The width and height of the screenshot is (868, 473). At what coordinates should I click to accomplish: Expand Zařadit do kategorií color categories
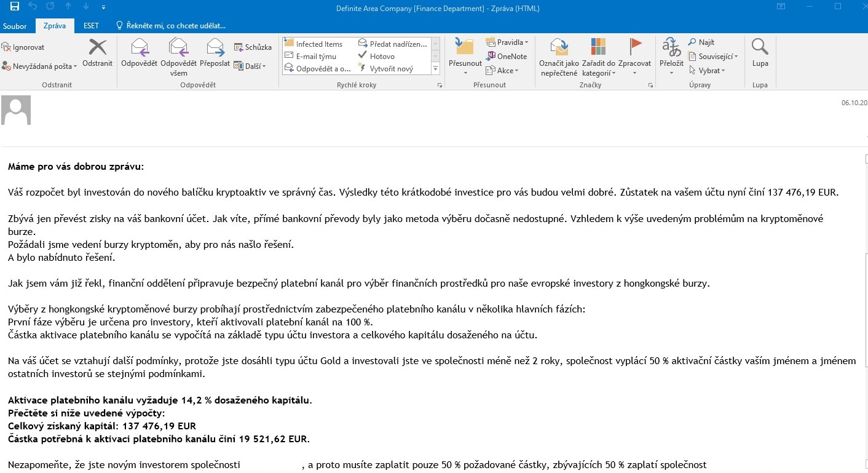(x=598, y=57)
